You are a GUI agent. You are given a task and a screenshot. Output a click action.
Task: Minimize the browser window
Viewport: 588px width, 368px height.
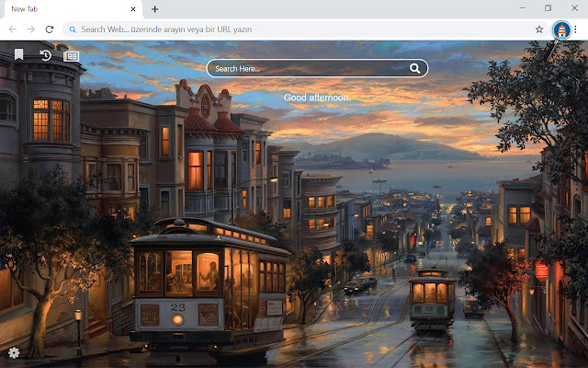coord(523,8)
